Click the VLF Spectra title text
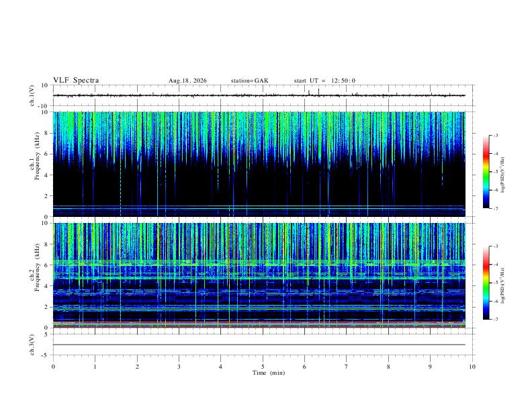The image size is (532, 411). [76, 81]
